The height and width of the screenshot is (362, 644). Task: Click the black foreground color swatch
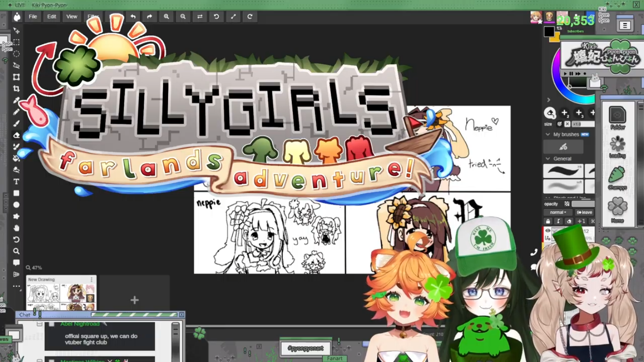coord(549,31)
